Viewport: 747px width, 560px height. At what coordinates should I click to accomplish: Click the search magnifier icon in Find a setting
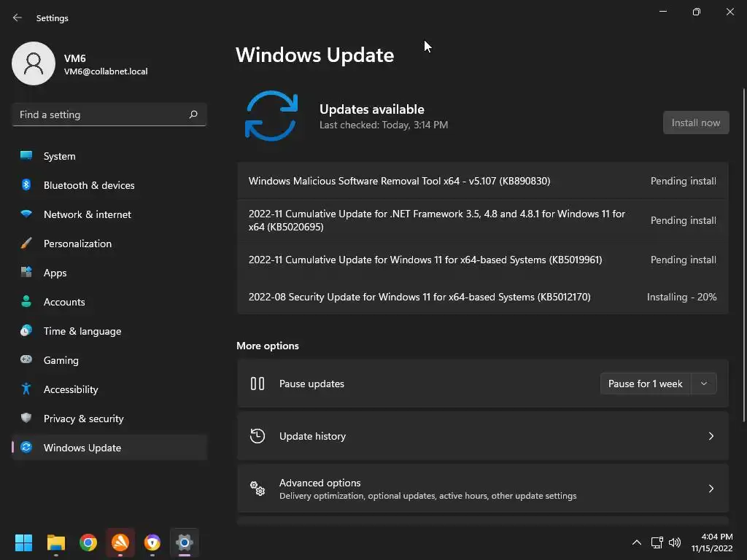[193, 114]
